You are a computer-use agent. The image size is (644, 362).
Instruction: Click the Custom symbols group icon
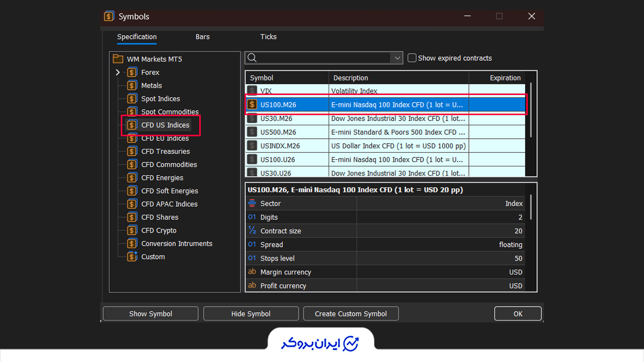pyautogui.click(x=132, y=256)
